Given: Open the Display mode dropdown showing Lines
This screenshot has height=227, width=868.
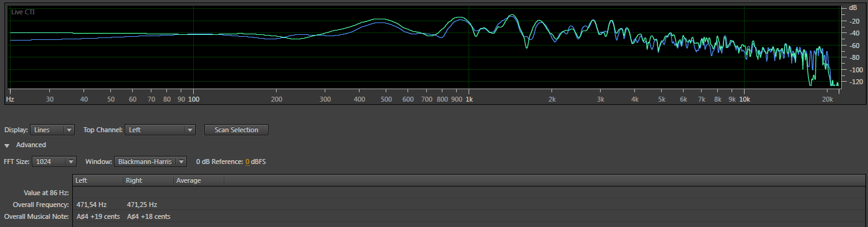Looking at the screenshot, I should [53, 130].
